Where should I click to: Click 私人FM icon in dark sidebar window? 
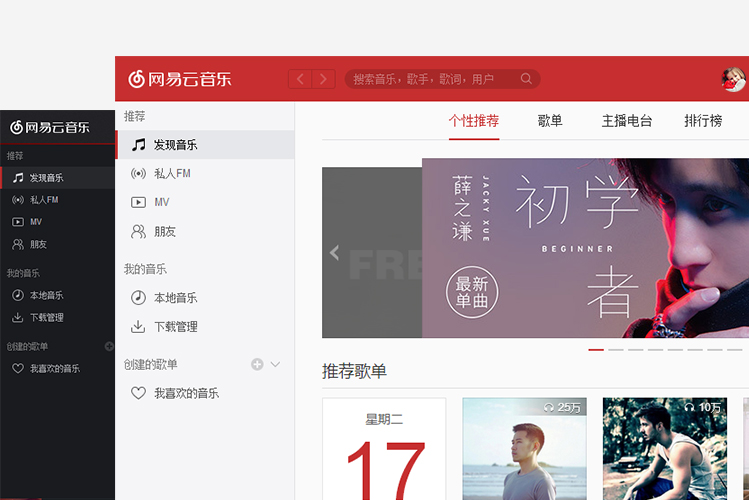(x=18, y=200)
